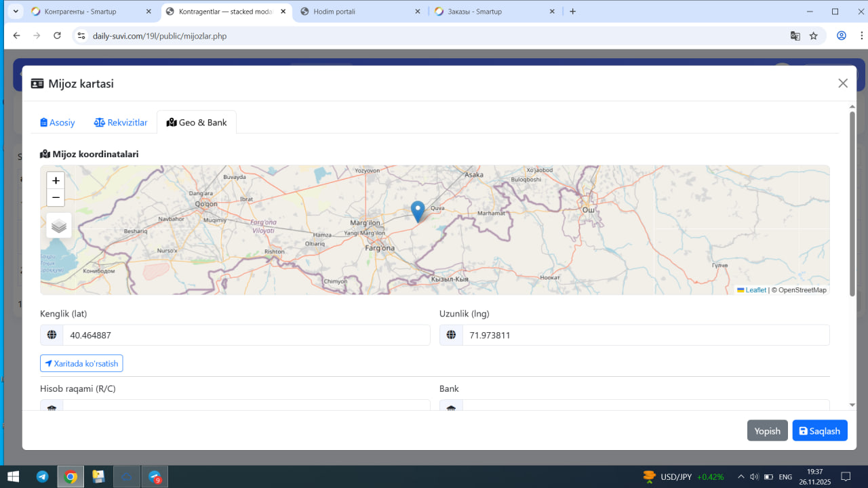Zoom out on the map
The image size is (868, 488).
tap(56, 198)
